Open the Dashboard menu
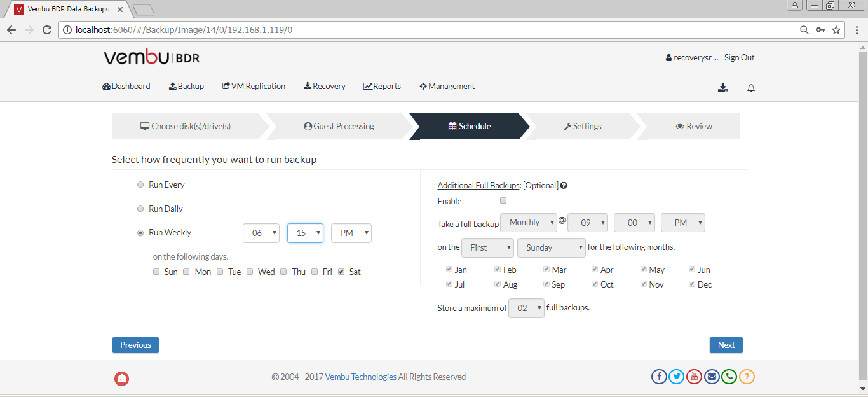The height and width of the screenshot is (397, 868). [126, 87]
